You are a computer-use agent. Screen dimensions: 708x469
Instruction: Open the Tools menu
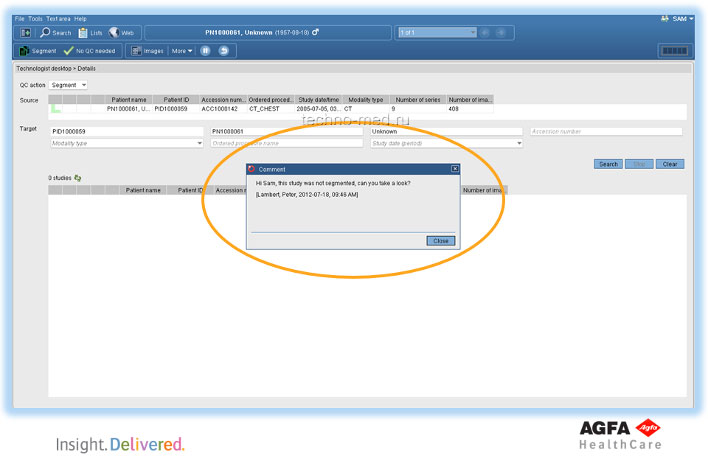pyautogui.click(x=36, y=18)
